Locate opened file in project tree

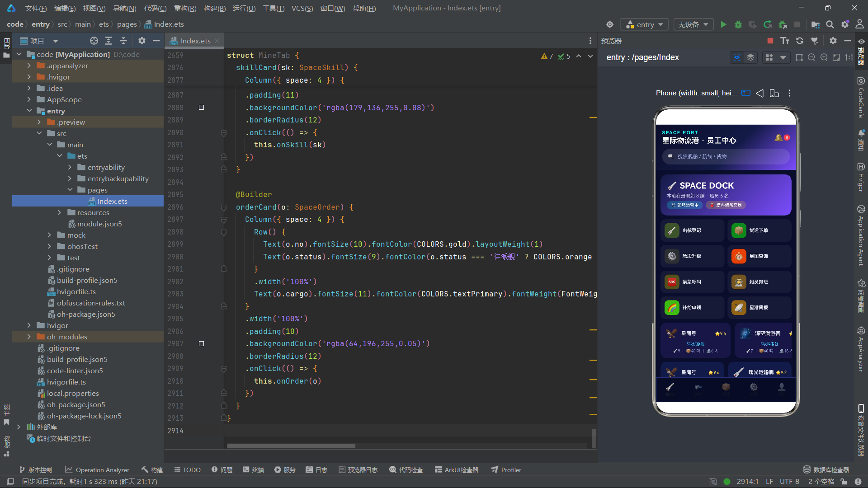click(94, 41)
